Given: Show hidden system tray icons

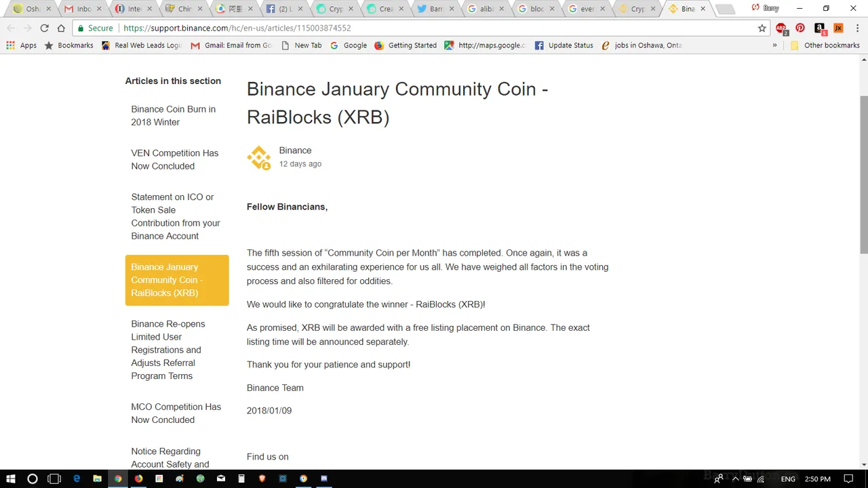Looking at the screenshot, I should pos(735,479).
